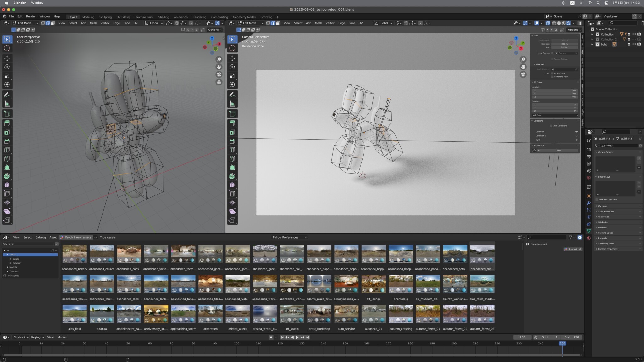Open the Follow Preferences dropdown
Viewport: 644px width, 362px height.
(289, 237)
